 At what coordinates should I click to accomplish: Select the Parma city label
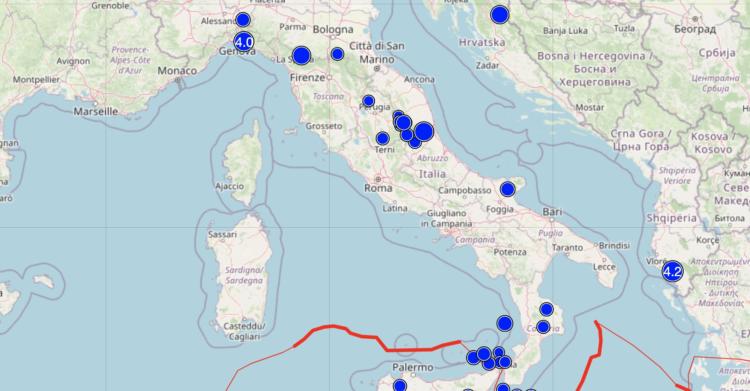(292, 27)
